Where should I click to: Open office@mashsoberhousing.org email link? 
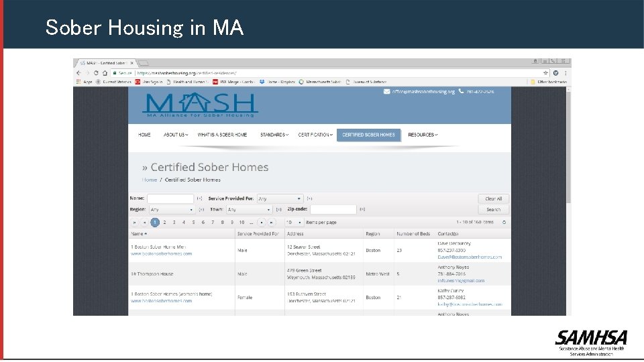click(423, 92)
